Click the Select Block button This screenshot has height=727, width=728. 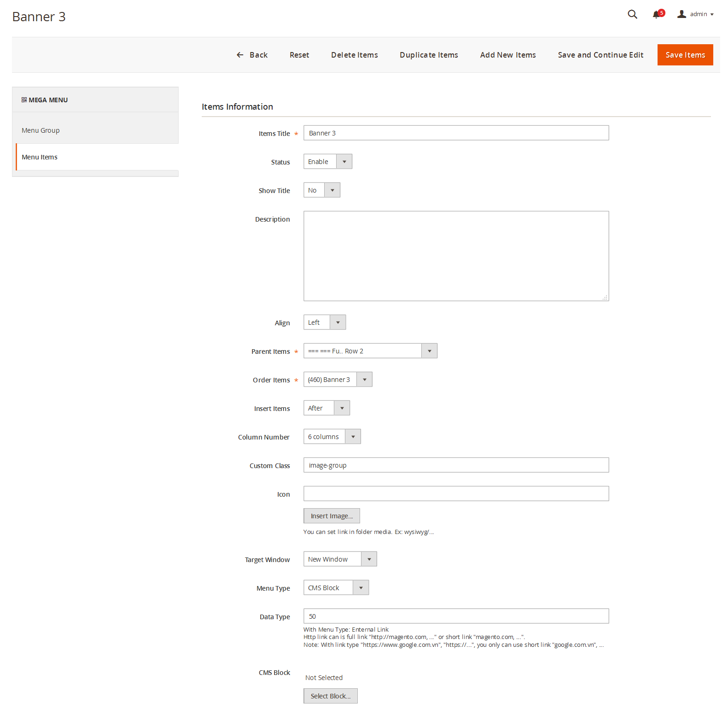pyautogui.click(x=330, y=696)
